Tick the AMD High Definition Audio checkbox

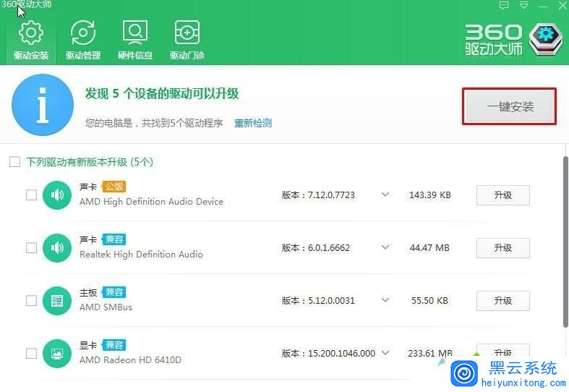pyautogui.click(x=31, y=195)
